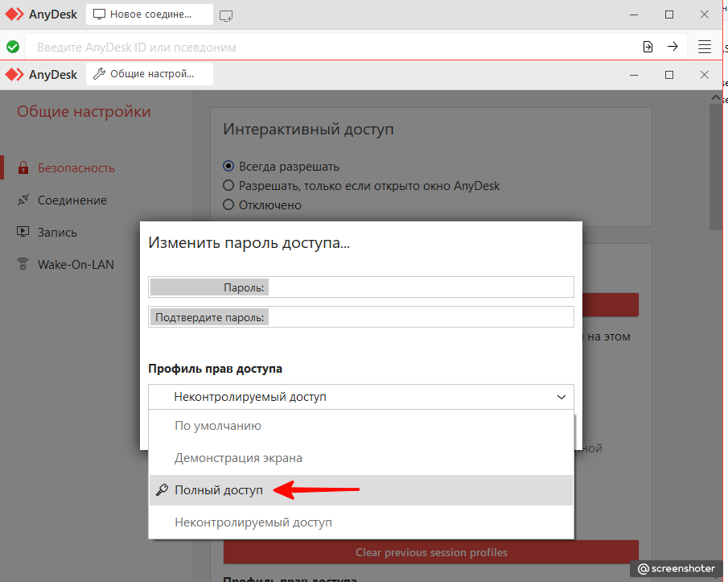
Task: Click the AnyDesk logo in settings window
Action: pyautogui.click(x=14, y=74)
